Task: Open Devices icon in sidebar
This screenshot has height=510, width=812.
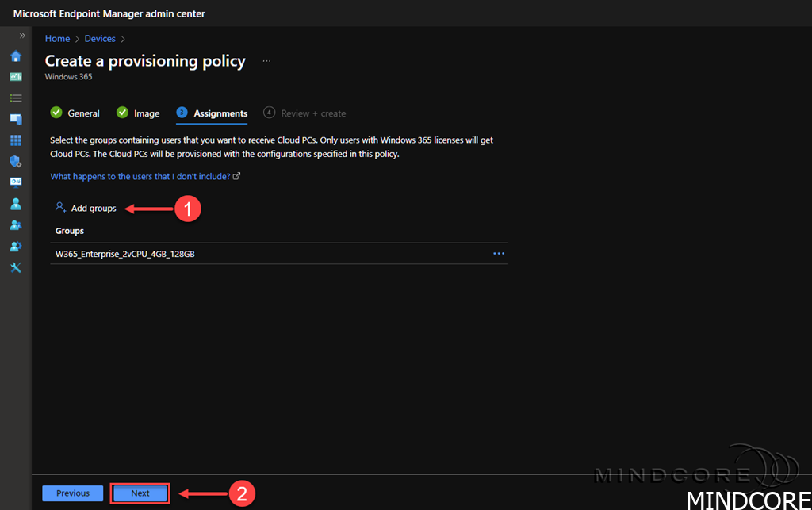Action: tap(15, 119)
